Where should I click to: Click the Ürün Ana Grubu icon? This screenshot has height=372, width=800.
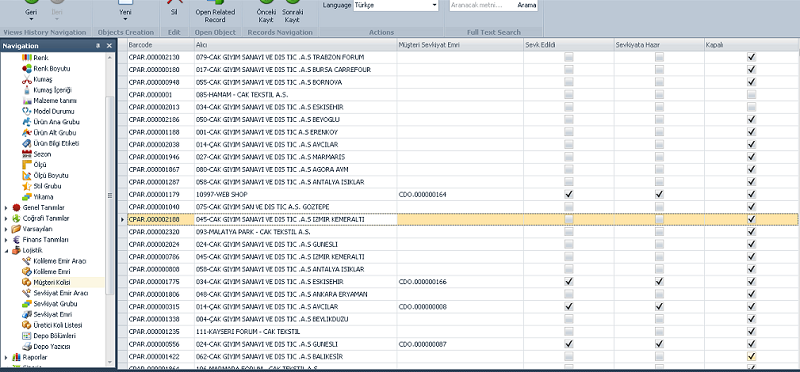[x=27, y=122]
